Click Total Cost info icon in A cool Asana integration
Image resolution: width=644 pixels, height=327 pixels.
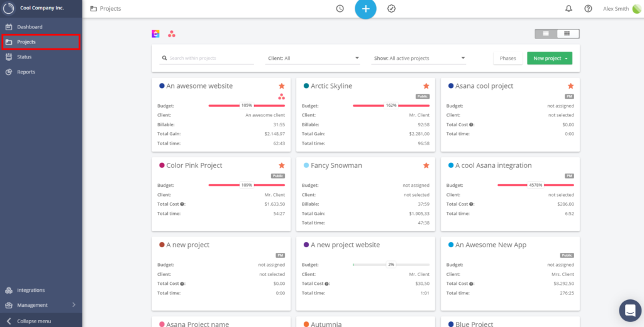click(x=471, y=204)
